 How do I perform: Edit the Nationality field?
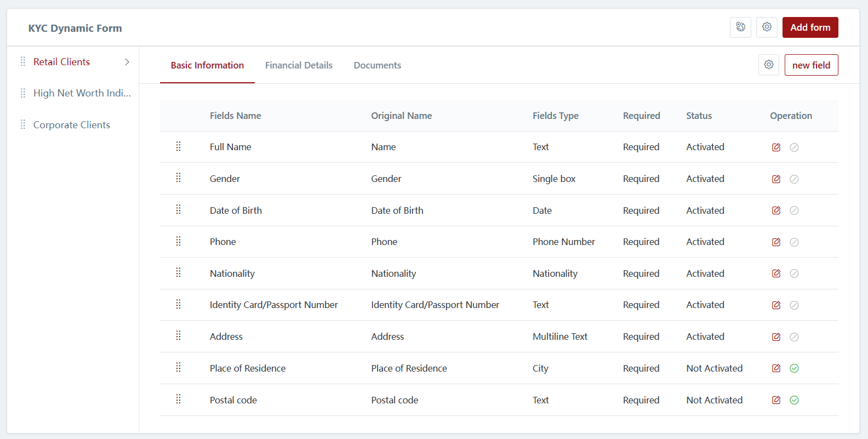tap(776, 273)
